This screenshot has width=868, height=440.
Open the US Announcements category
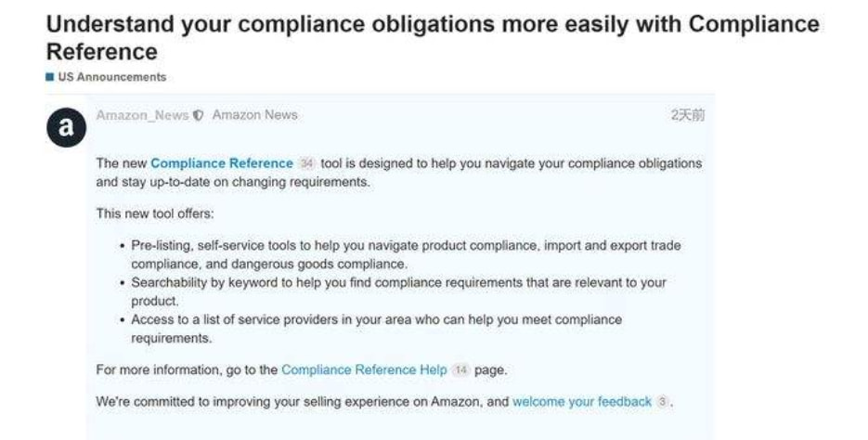(111, 77)
